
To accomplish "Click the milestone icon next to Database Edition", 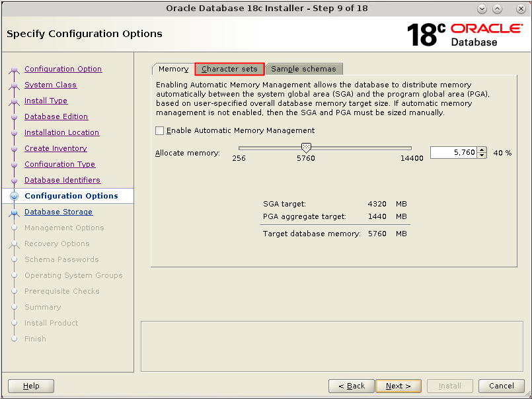I will click(15, 116).
